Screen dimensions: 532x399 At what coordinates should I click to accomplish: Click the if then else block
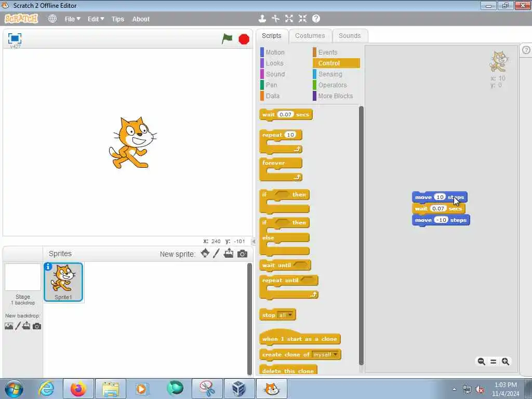pos(268,237)
